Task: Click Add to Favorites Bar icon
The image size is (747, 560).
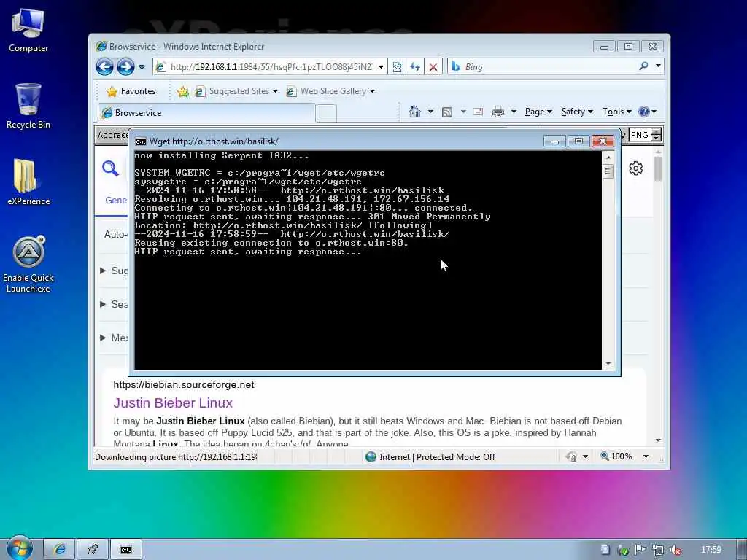Action: [183, 91]
